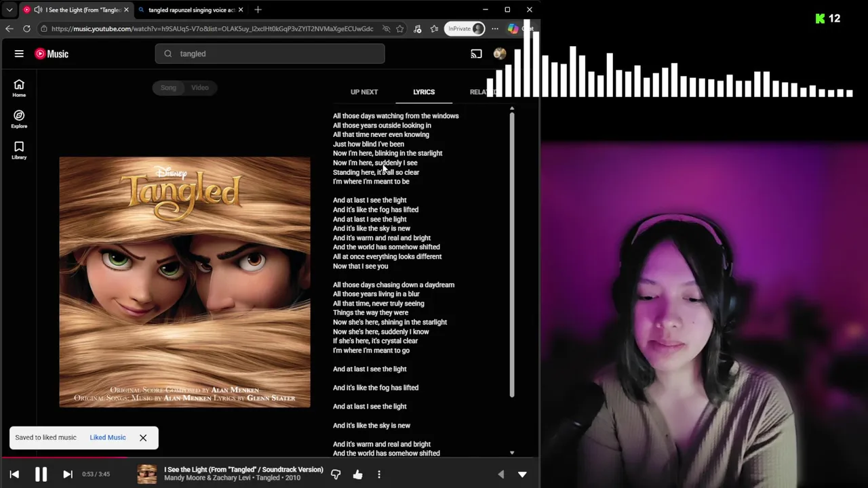The height and width of the screenshot is (488, 868).
Task: Click the Cast to device icon
Action: point(476,54)
